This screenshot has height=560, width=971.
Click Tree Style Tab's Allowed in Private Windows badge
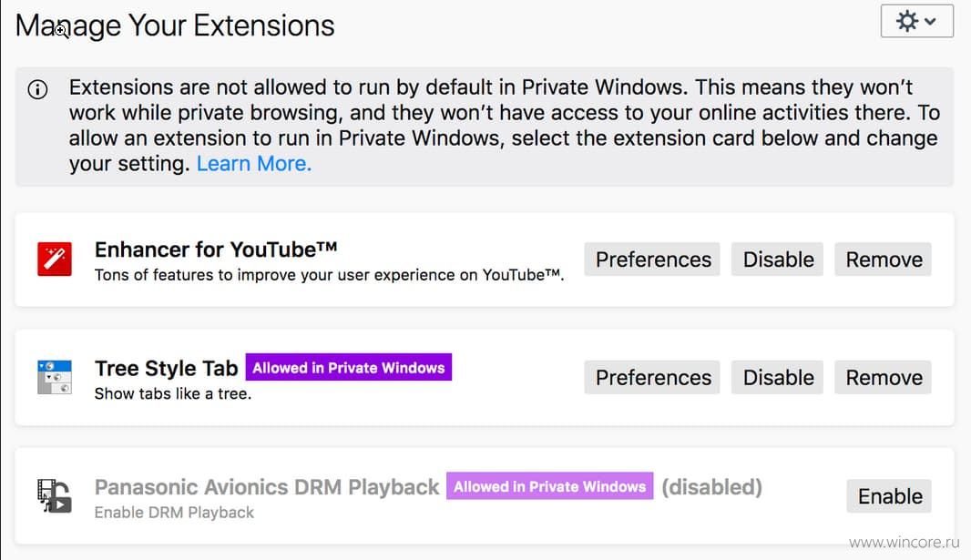(349, 368)
